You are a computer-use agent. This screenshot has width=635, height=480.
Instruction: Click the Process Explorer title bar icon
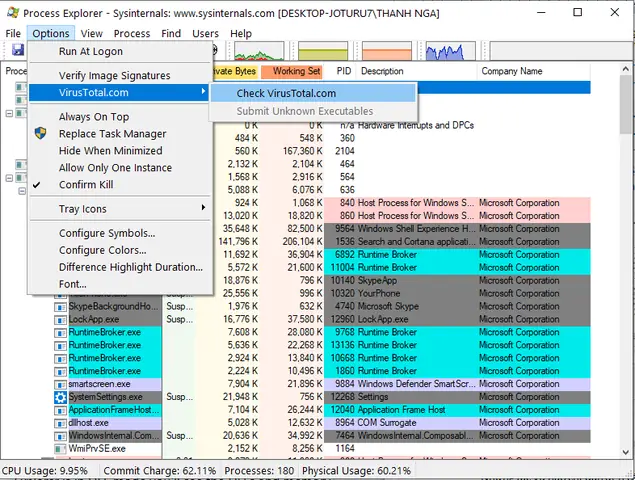click(x=13, y=13)
